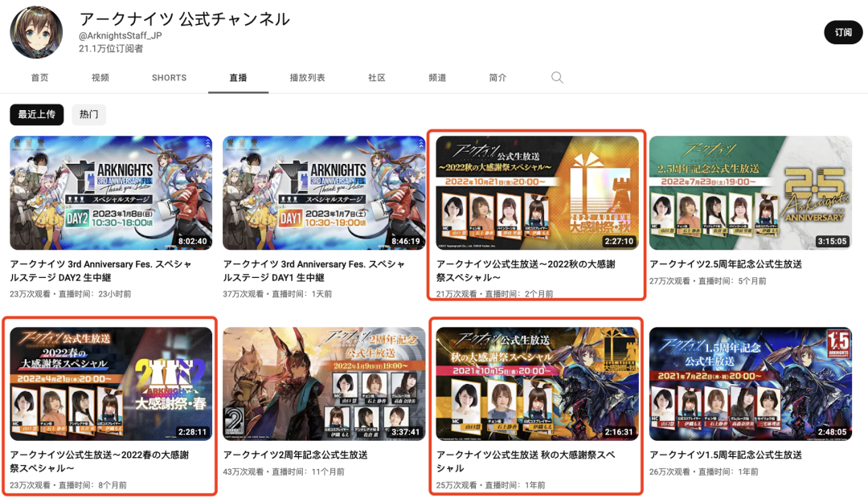Click the 23万次观看 23小时前 metadata line

70,294
